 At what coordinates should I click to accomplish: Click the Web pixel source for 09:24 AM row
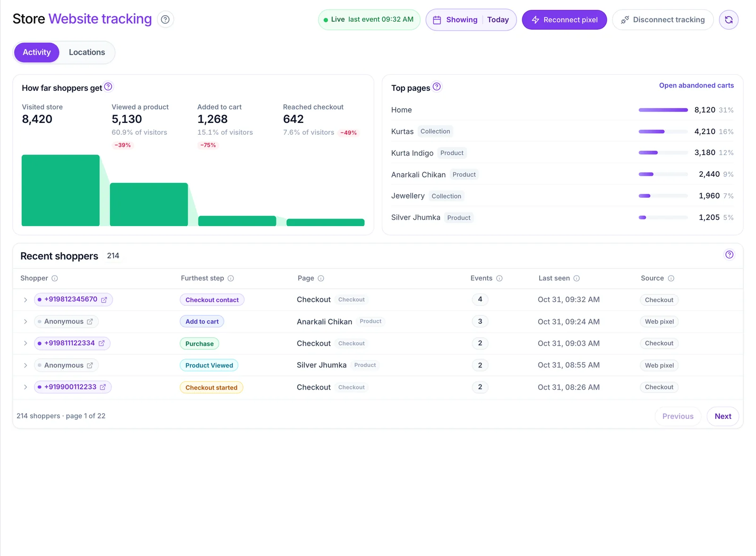659,322
